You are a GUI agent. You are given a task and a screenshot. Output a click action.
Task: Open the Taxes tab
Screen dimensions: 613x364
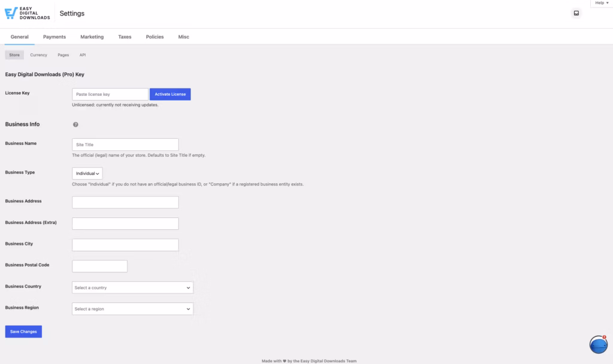click(x=125, y=37)
